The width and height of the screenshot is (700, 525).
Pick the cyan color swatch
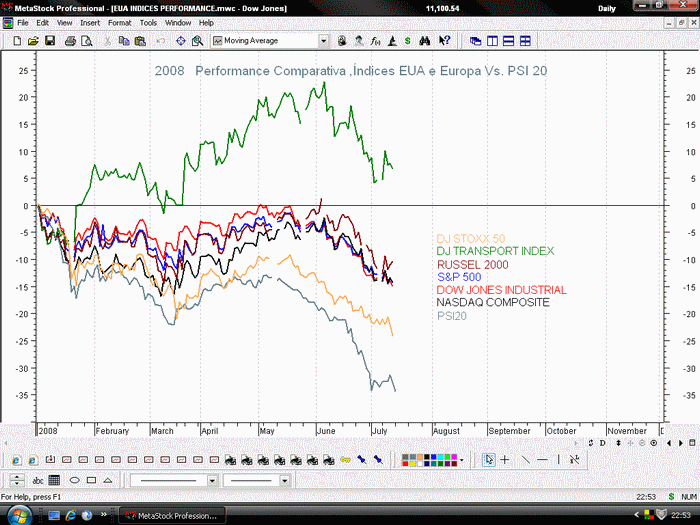[x=440, y=457]
